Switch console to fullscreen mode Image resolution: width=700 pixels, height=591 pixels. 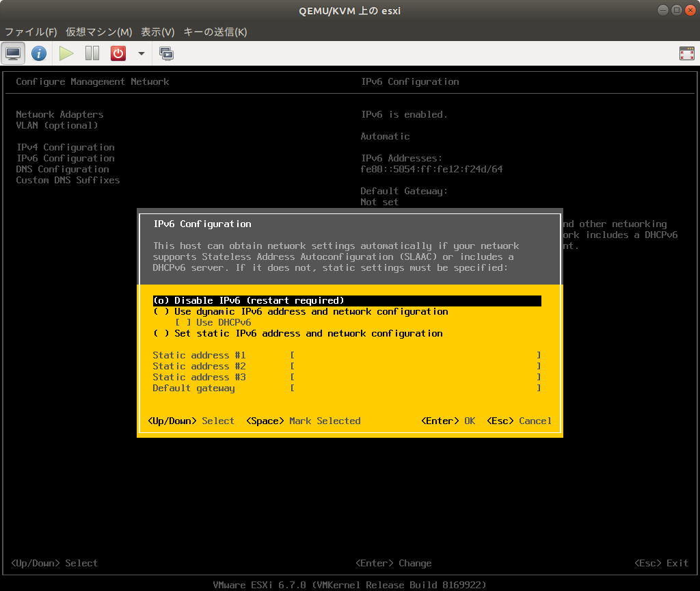click(686, 53)
